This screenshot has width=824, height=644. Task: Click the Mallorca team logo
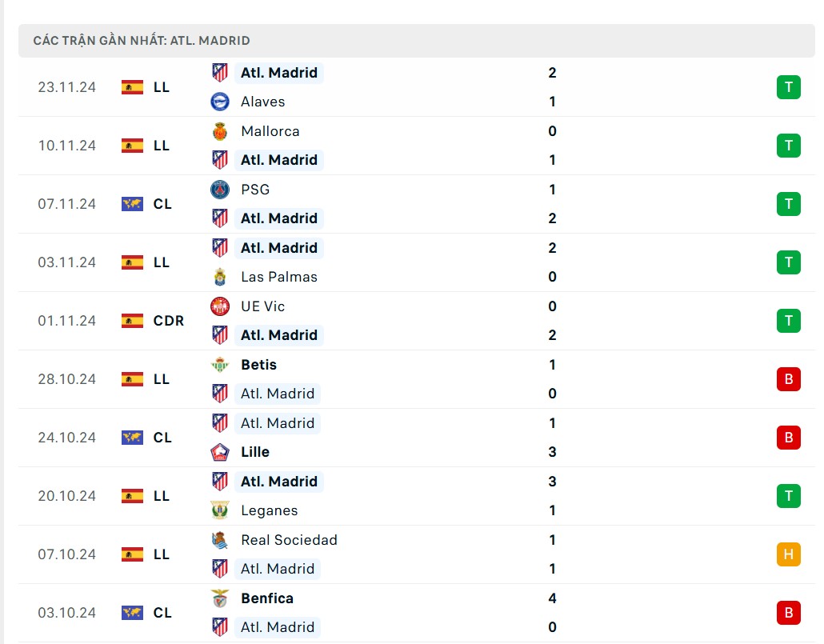[219, 131]
